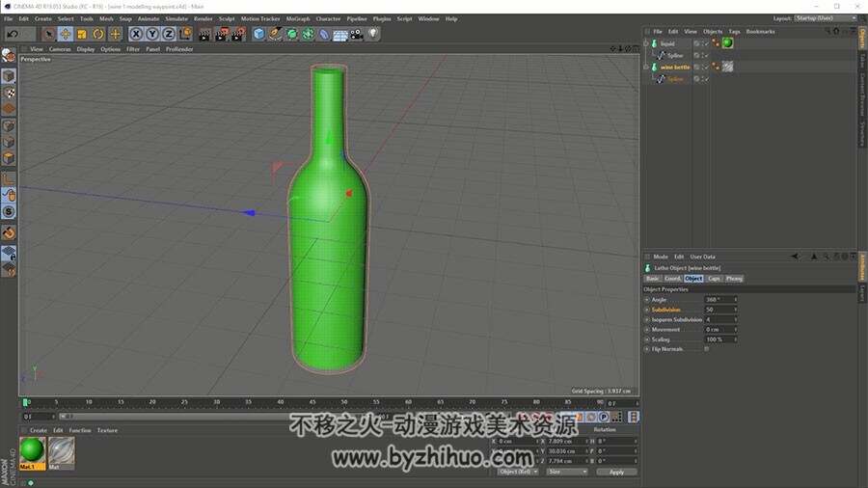The width and height of the screenshot is (868, 488).
Task: Open Material Manager Create menu
Action: (39, 430)
